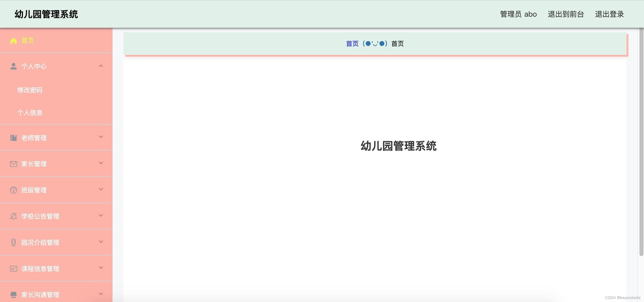The image size is (644, 302).
Task: Open the 修改密码 page
Action: point(30,90)
